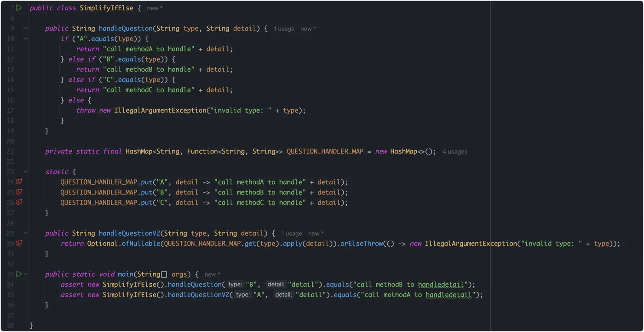Click the lambda gutter marker on line 30
The height and width of the screenshot is (332, 644).
point(19,243)
